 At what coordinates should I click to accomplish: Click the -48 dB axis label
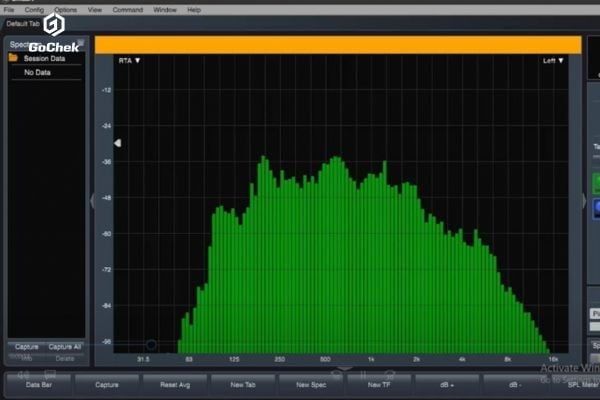coord(106,198)
